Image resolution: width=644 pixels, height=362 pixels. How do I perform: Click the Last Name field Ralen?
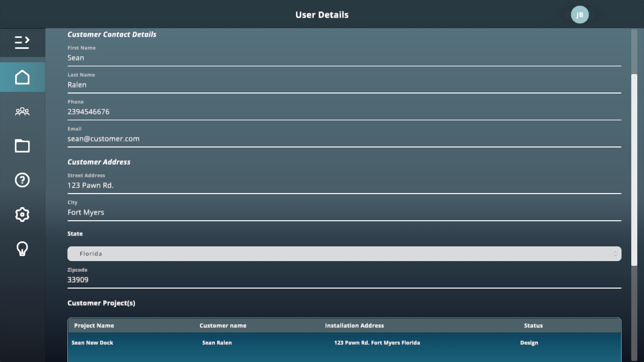tap(344, 85)
